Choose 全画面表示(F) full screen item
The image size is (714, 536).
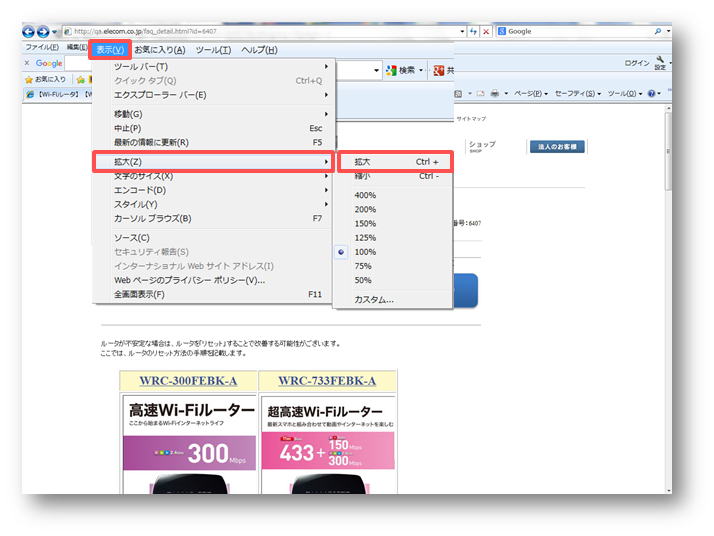(x=213, y=294)
